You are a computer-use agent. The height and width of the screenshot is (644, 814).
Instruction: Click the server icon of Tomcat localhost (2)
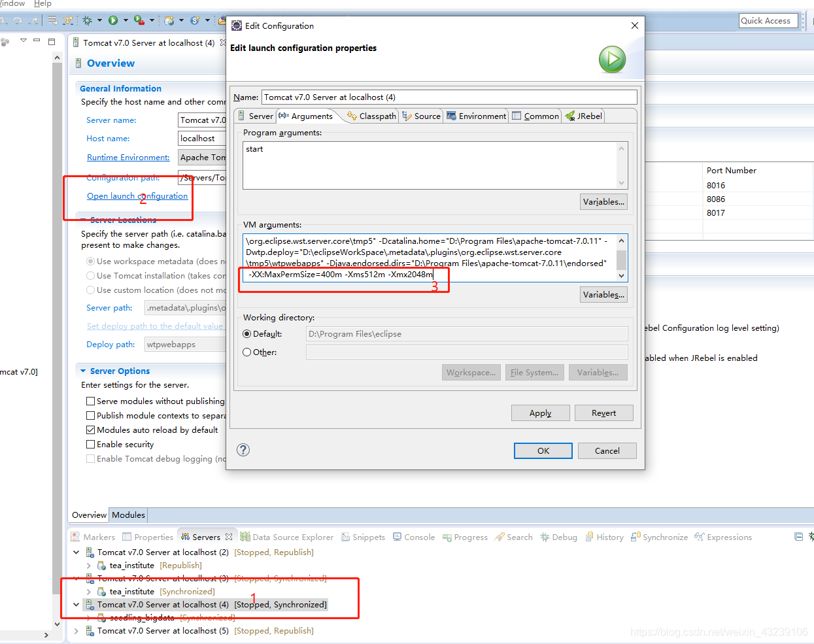(x=90, y=552)
